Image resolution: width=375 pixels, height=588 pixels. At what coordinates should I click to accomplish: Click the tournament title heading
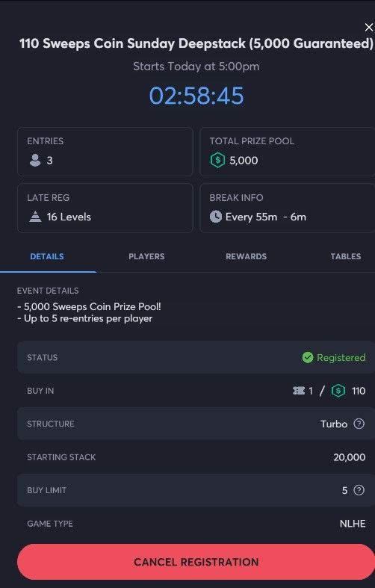(x=196, y=43)
